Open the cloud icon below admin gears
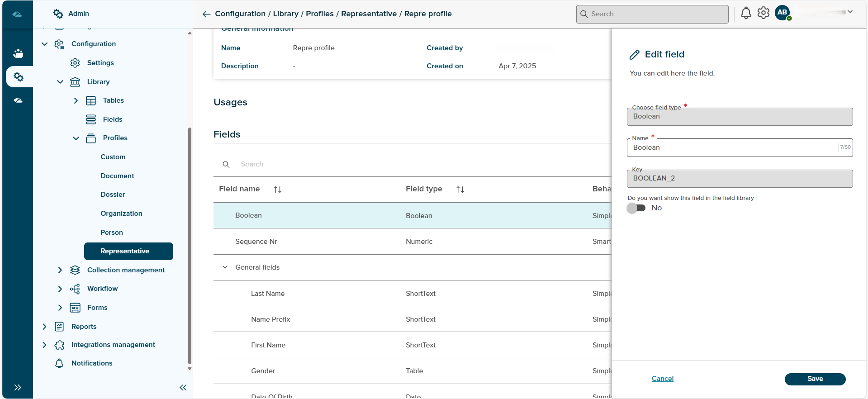Screen dimensions: 868x399 [x=18, y=100]
